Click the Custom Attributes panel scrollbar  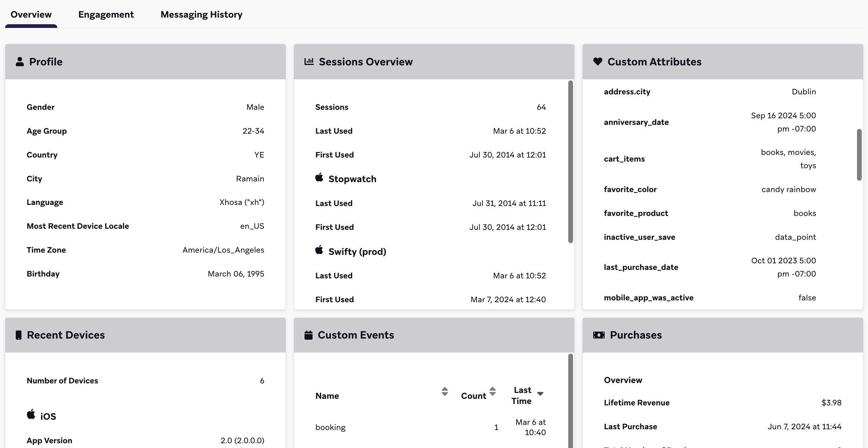[x=859, y=155]
